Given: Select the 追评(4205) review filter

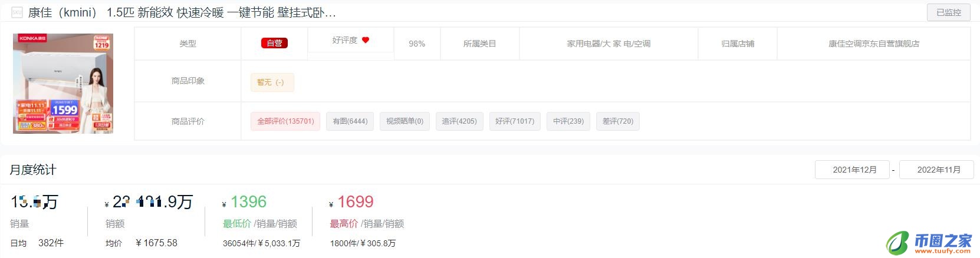Looking at the screenshot, I should [459, 121].
